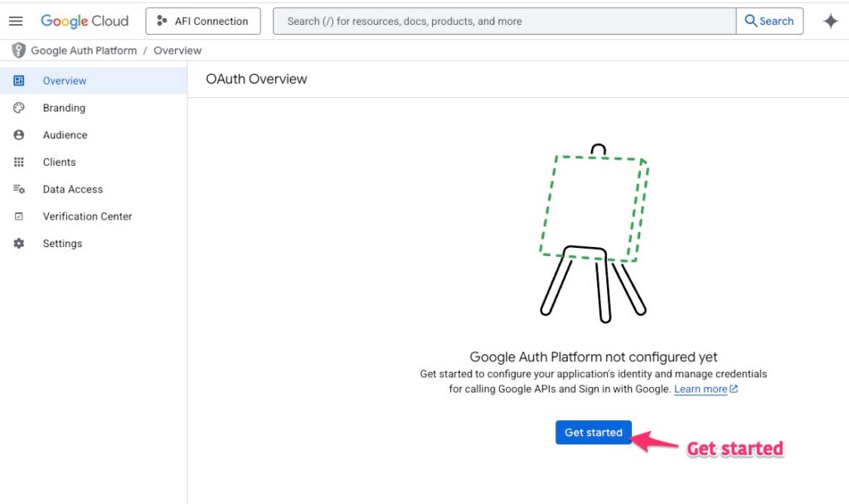Screen dimensions: 849x504
Task: Click Google Auth Platform breadcrumb link
Action: (84, 51)
